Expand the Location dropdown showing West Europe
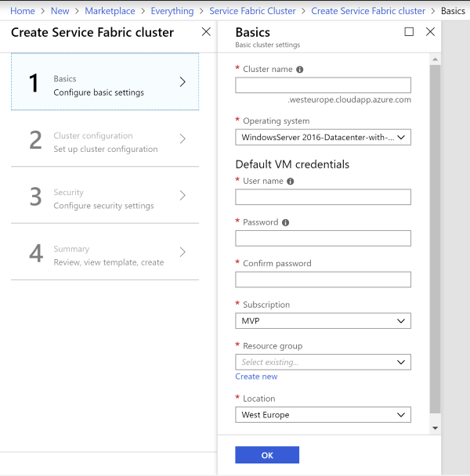The height and width of the screenshot is (476, 470). tap(323, 415)
